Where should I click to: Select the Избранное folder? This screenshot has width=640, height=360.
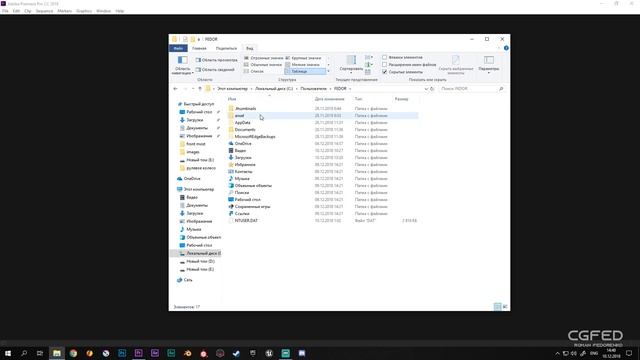245,164
